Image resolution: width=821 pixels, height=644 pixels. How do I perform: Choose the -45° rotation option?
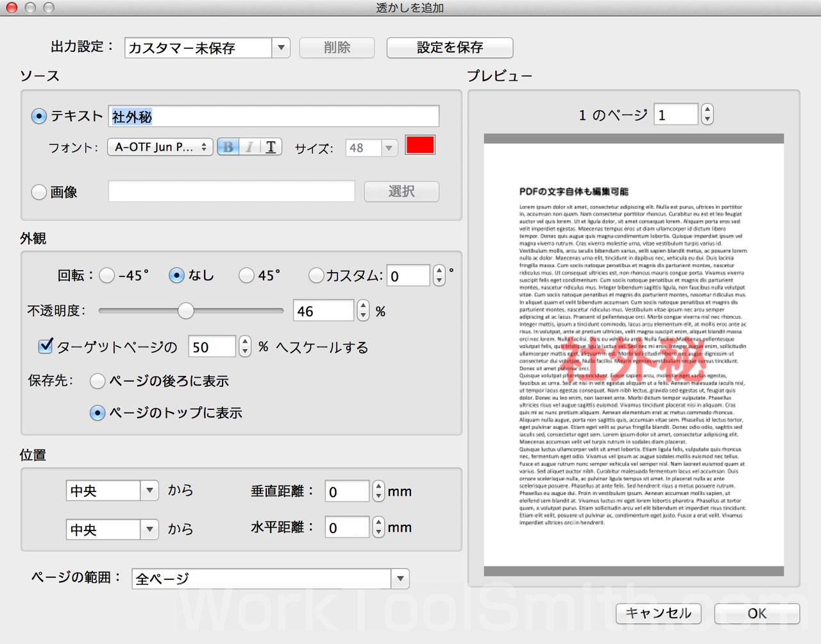click(x=107, y=275)
